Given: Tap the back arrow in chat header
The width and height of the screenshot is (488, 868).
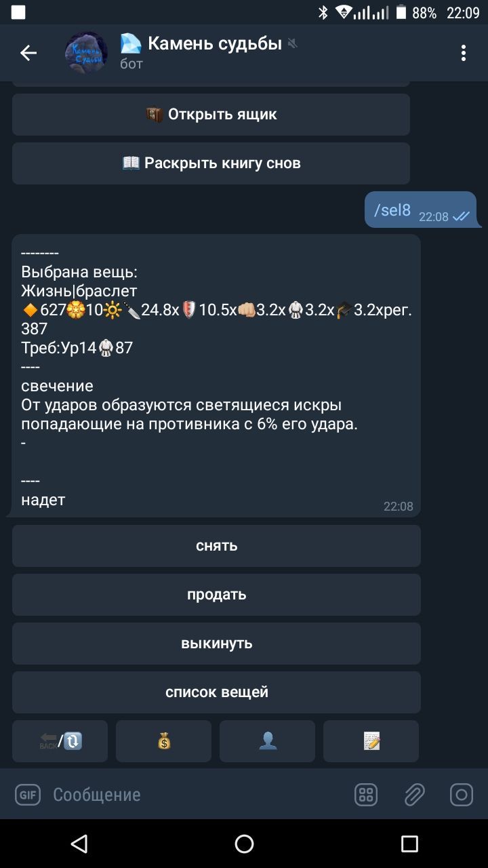Looking at the screenshot, I should [28, 53].
